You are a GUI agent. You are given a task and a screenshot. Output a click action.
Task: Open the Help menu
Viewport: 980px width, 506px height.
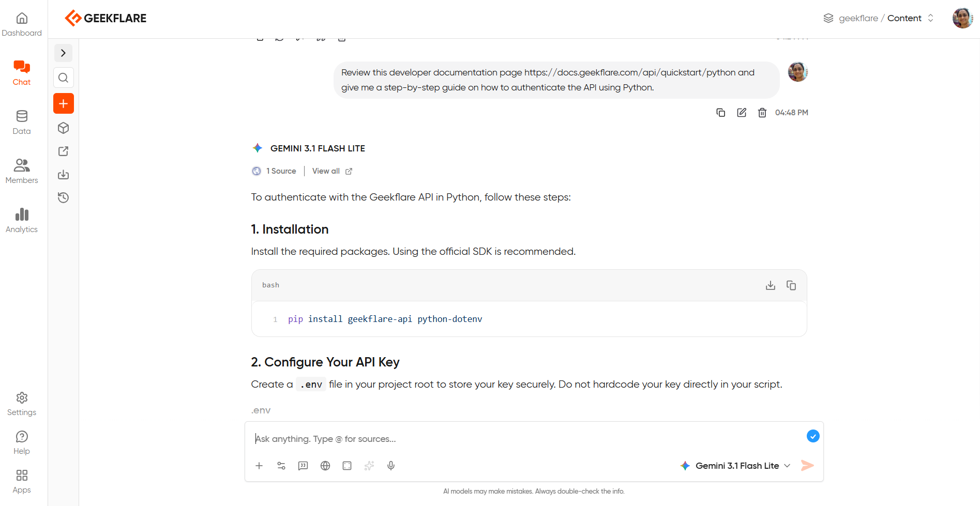(22, 443)
